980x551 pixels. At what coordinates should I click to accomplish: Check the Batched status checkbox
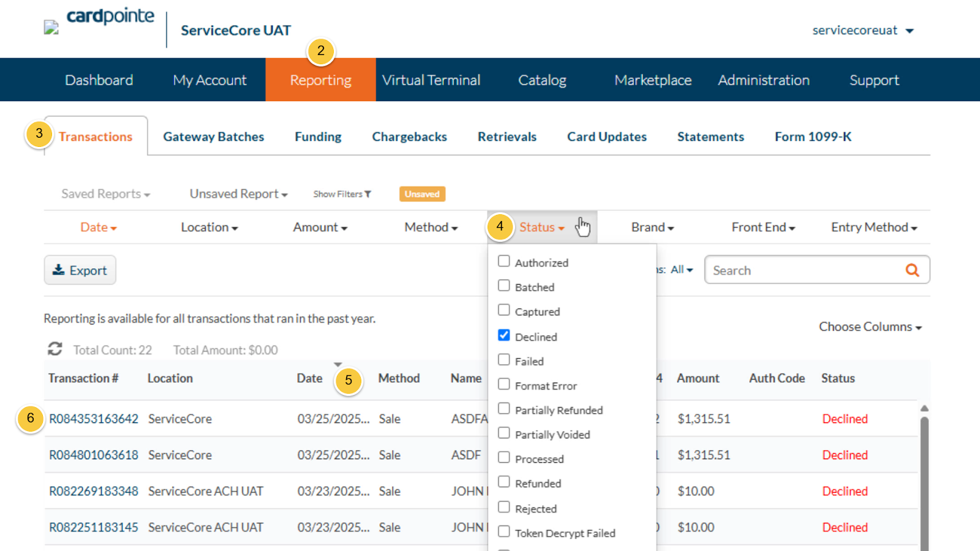pos(503,286)
